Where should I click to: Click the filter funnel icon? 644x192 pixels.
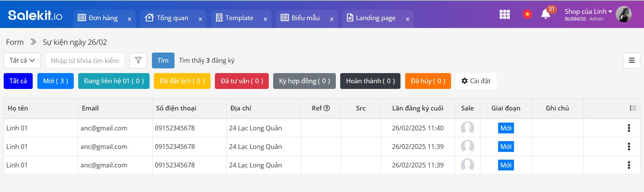click(x=138, y=61)
